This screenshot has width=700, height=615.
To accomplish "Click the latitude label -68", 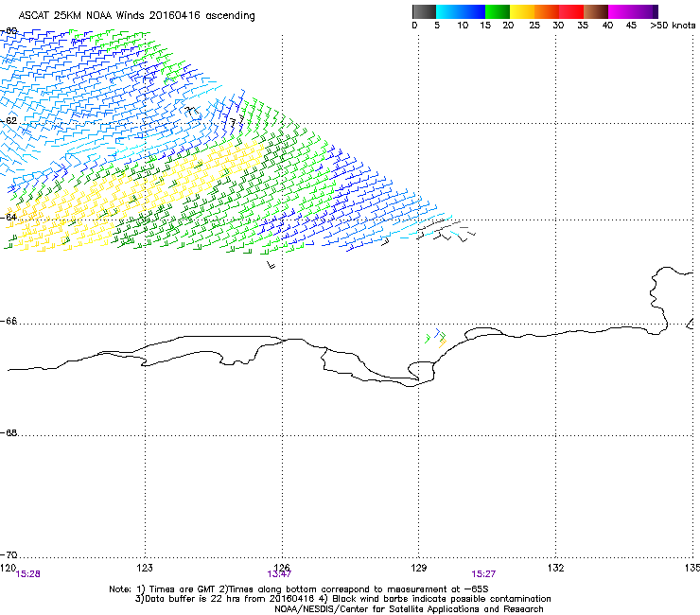I will (9, 433).
